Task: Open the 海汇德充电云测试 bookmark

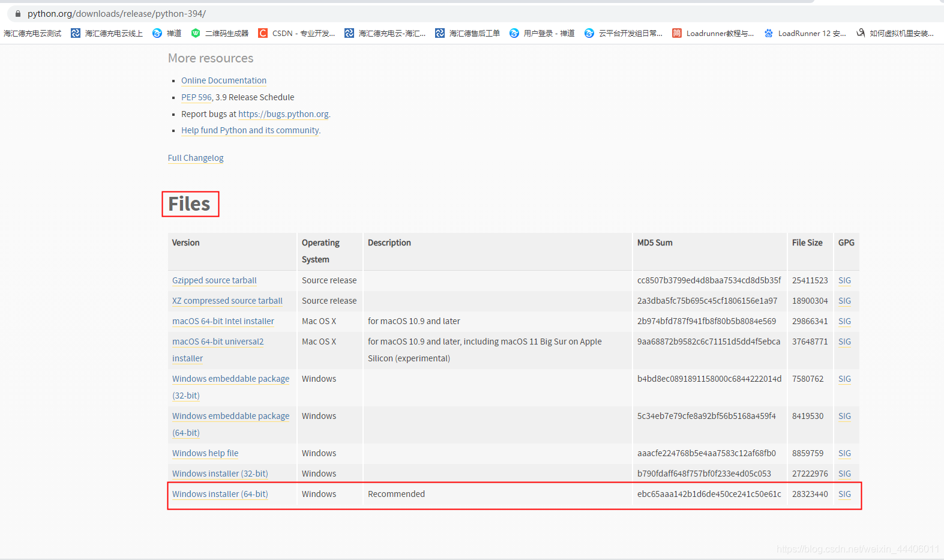Action: [32, 33]
